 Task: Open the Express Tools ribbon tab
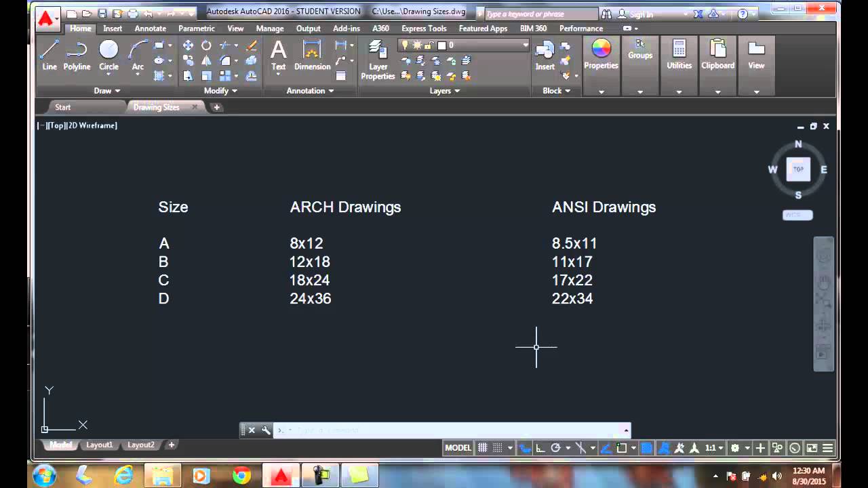coord(424,28)
